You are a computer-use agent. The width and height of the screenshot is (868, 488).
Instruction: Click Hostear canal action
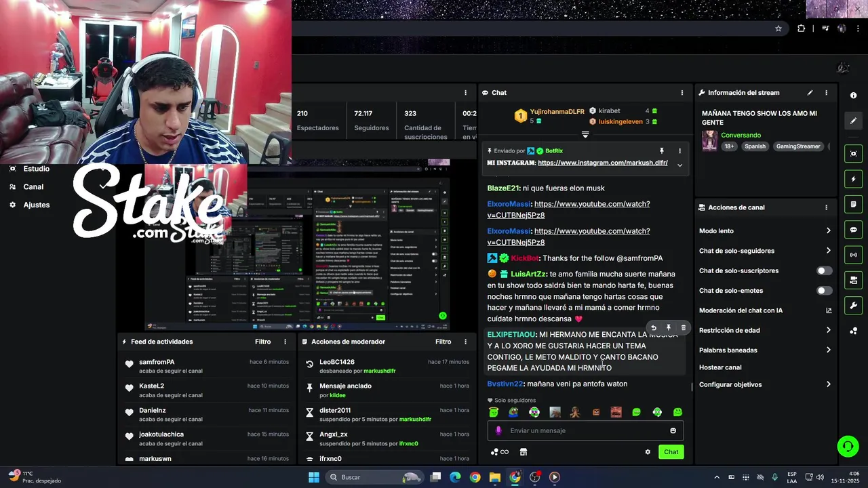point(720,367)
